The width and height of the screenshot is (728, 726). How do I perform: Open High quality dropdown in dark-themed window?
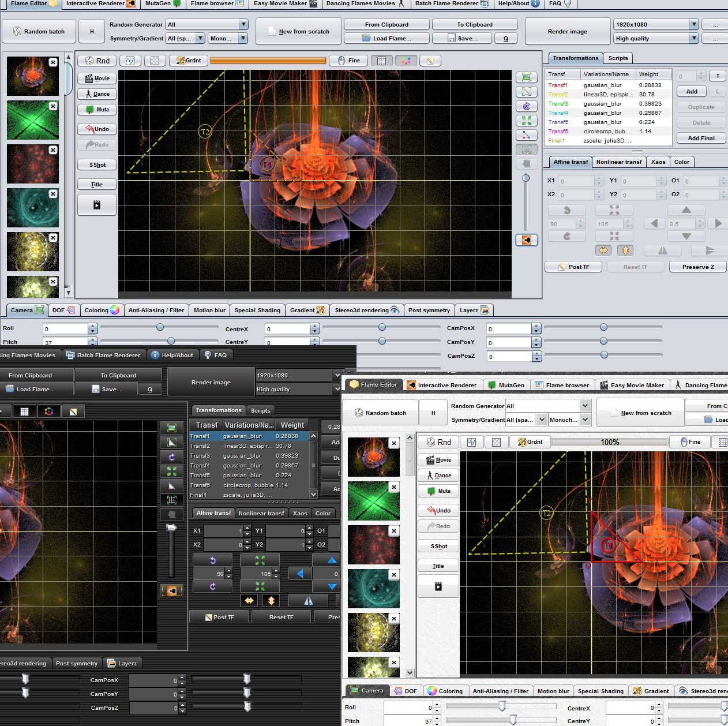pyautogui.click(x=336, y=390)
